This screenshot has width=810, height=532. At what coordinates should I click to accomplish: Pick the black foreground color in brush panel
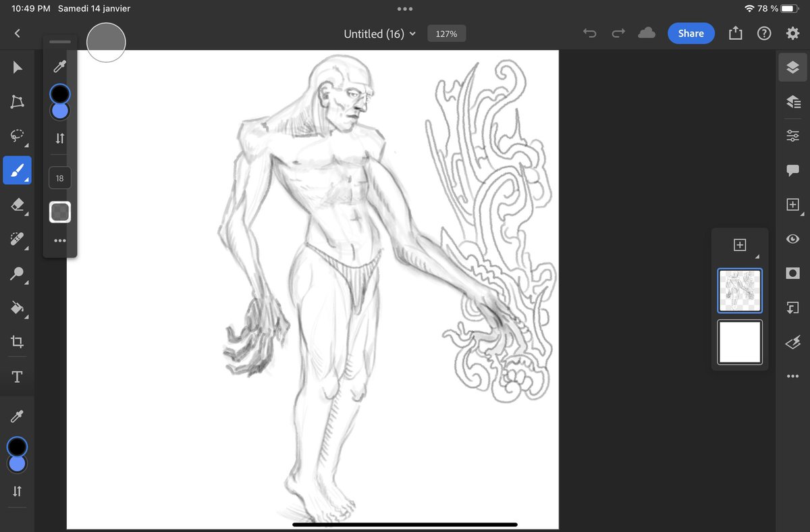tap(59, 93)
